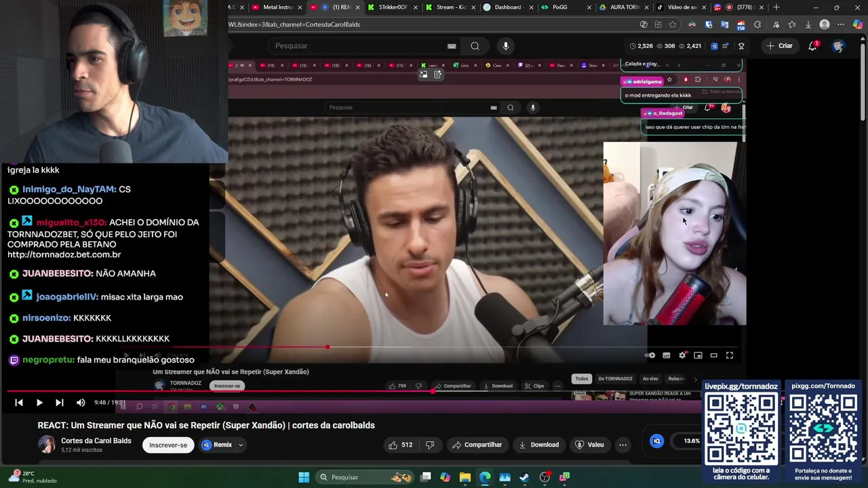868x488 pixels.
Task: Open File Explorer from taskbar
Action: (465, 477)
